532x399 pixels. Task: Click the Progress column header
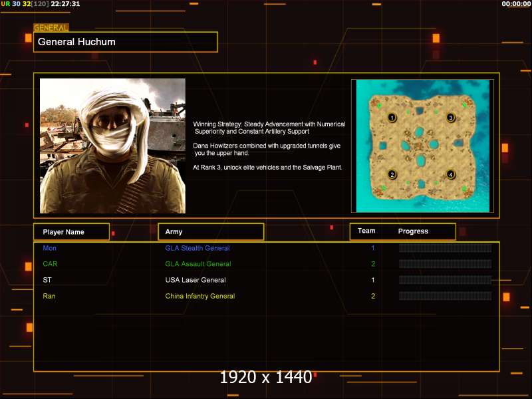point(413,231)
